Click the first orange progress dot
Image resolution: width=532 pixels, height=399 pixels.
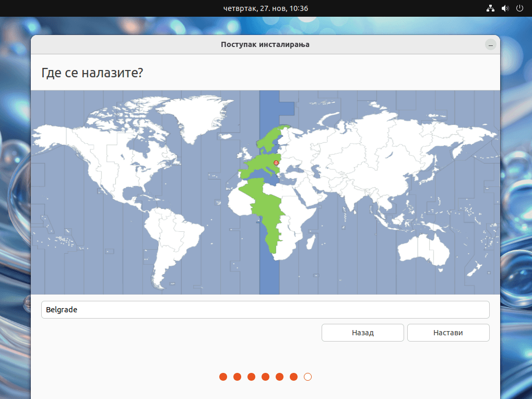point(223,377)
